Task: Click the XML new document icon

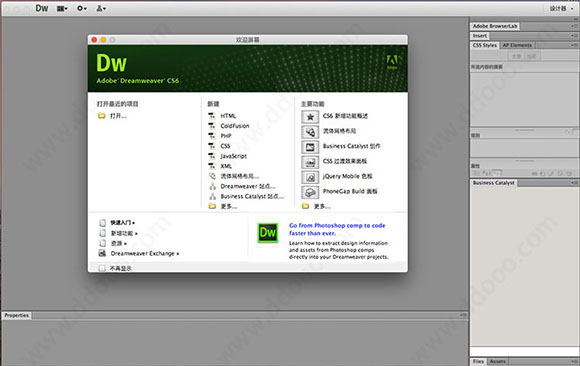Action: pos(212,166)
